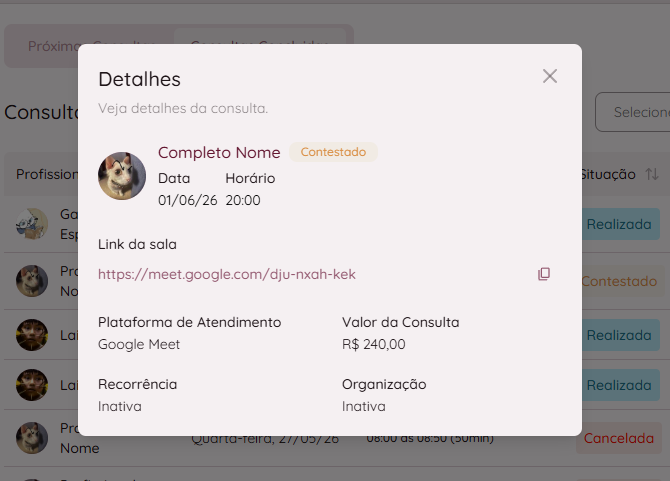Click the fourth row Realizada badge
The height and width of the screenshot is (481, 670).
pyautogui.click(x=619, y=385)
